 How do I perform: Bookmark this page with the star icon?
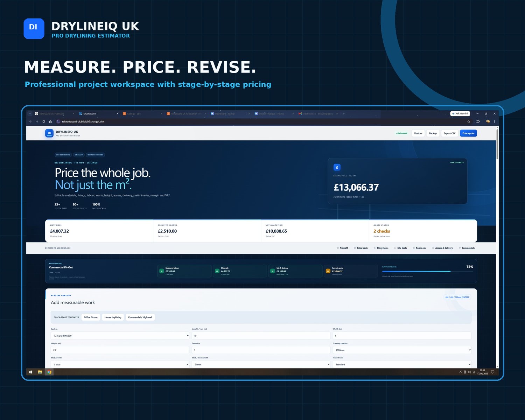tap(469, 121)
